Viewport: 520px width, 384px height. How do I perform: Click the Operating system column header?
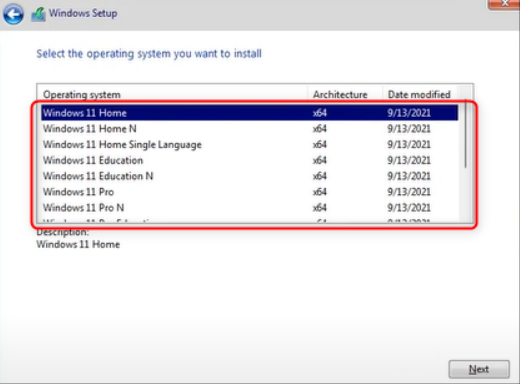[x=172, y=94]
